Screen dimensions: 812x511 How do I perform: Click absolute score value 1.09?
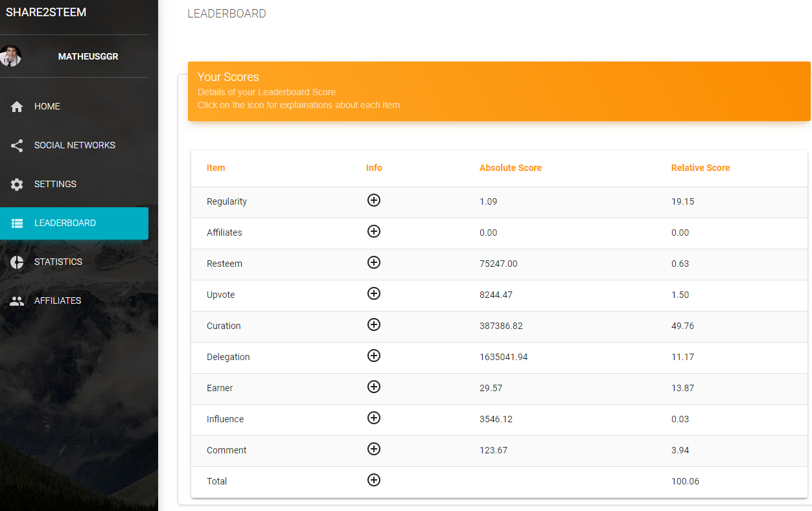(489, 201)
